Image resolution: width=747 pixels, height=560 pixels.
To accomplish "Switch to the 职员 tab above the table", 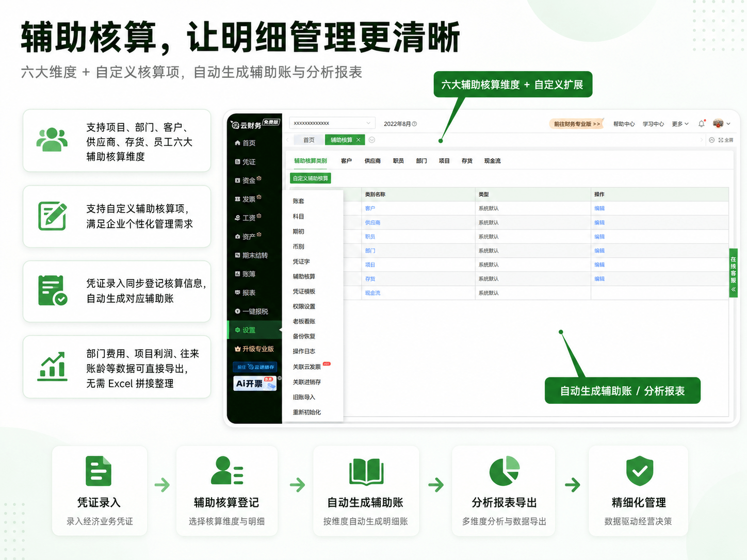I will 398,161.
